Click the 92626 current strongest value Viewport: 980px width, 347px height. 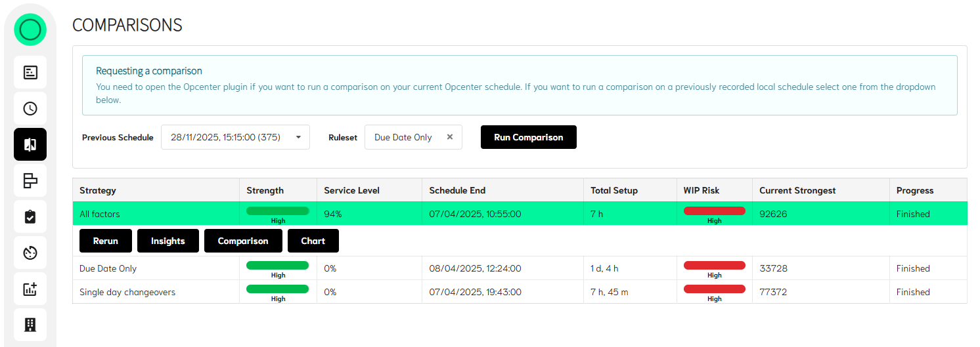pyautogui.click(x=773, y=214)
